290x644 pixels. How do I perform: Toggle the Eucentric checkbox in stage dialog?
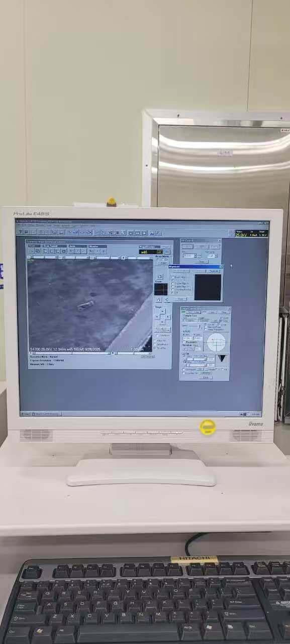184,342
